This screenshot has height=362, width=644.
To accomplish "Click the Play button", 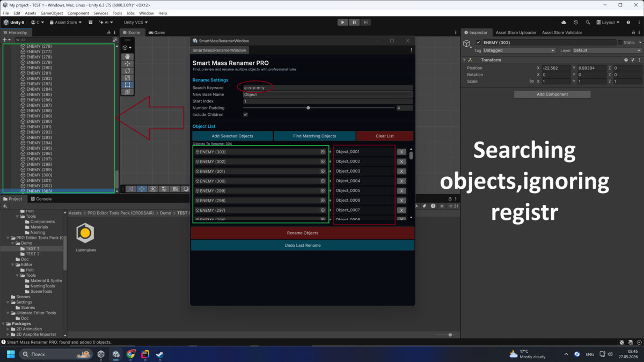I will click(343, 23).
